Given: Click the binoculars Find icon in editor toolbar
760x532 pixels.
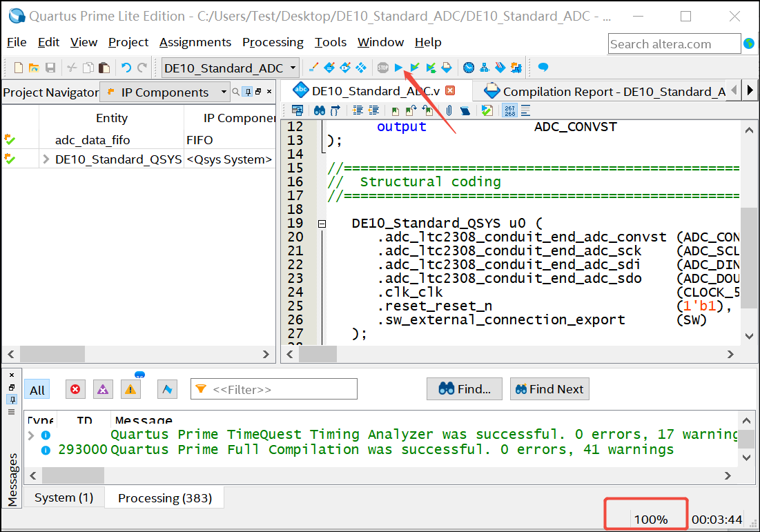Looking at the screenshot, I should coord(320,110).
